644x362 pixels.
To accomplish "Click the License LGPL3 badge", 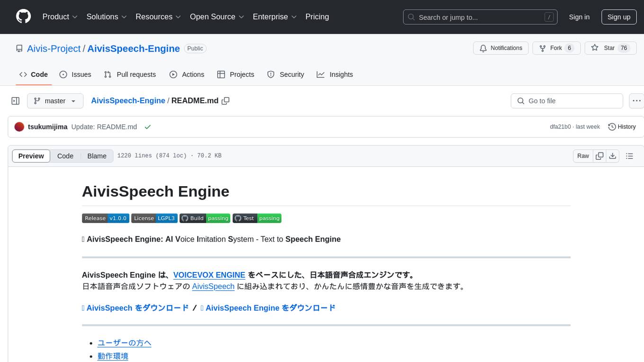I will coord(154,218).
